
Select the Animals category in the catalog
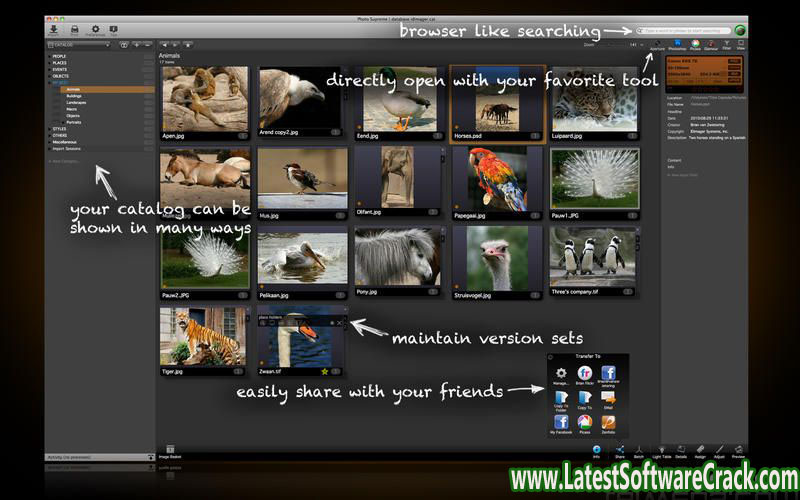tap(74, 89)
